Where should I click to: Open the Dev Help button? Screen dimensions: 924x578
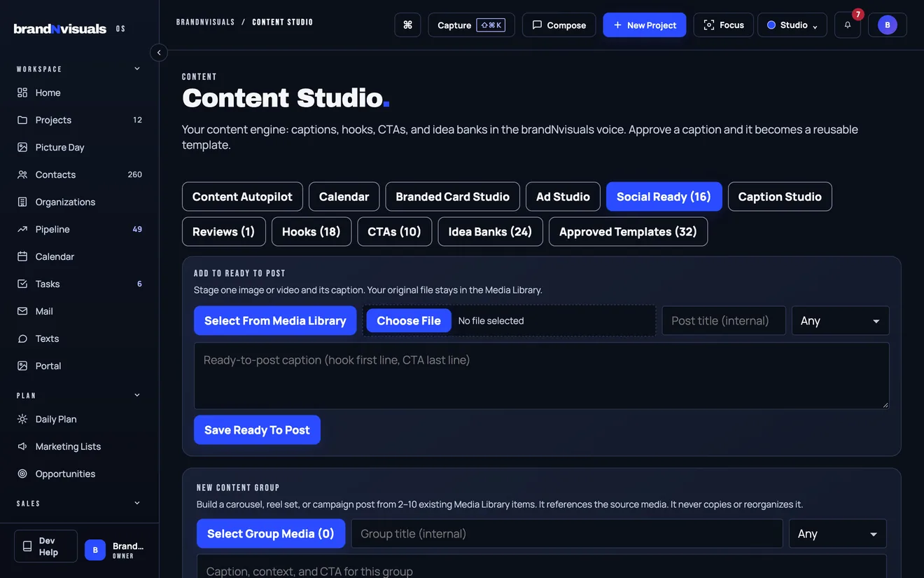45,546
